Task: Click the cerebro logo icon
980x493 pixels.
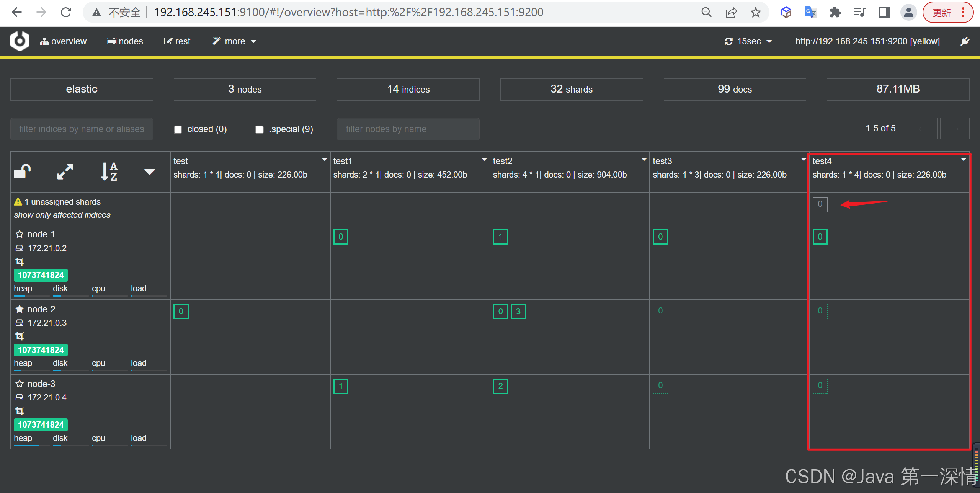Action: 20,41
